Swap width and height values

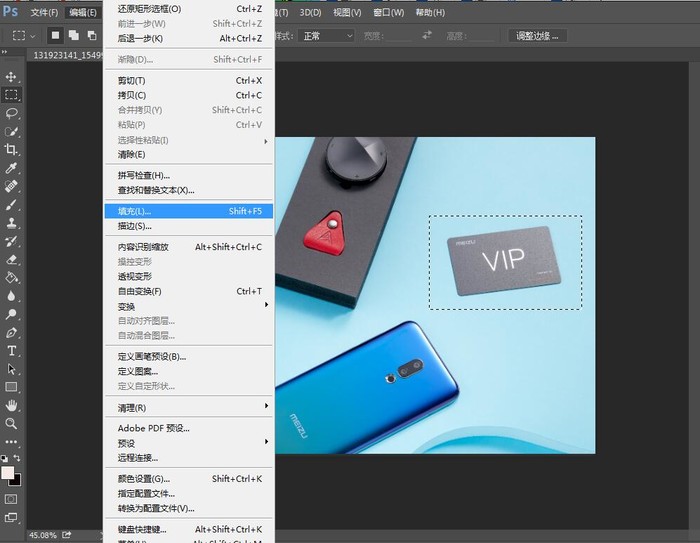point(427,35)
